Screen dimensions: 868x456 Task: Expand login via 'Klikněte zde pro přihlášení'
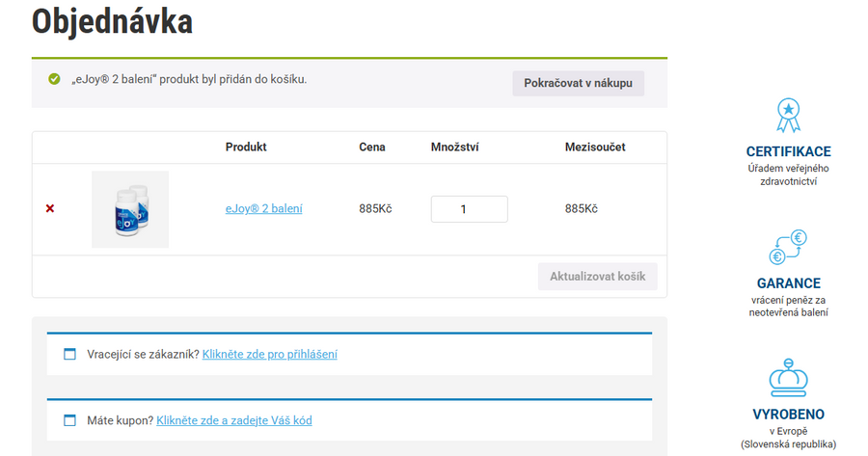coord(269,354)
